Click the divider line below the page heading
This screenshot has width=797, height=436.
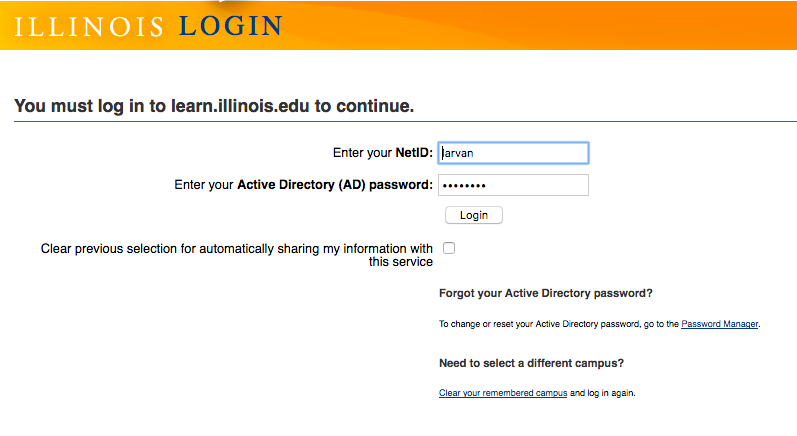pyautogui.click(x=400, y=122)
